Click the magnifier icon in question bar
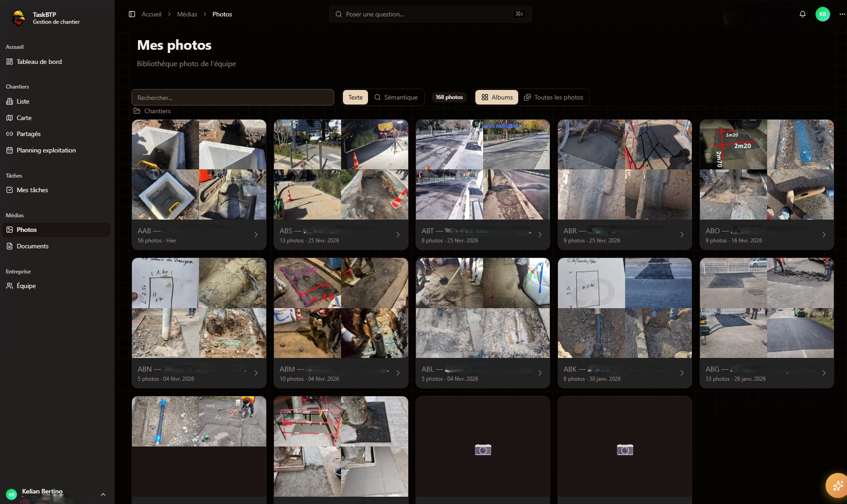 [339, 14]
